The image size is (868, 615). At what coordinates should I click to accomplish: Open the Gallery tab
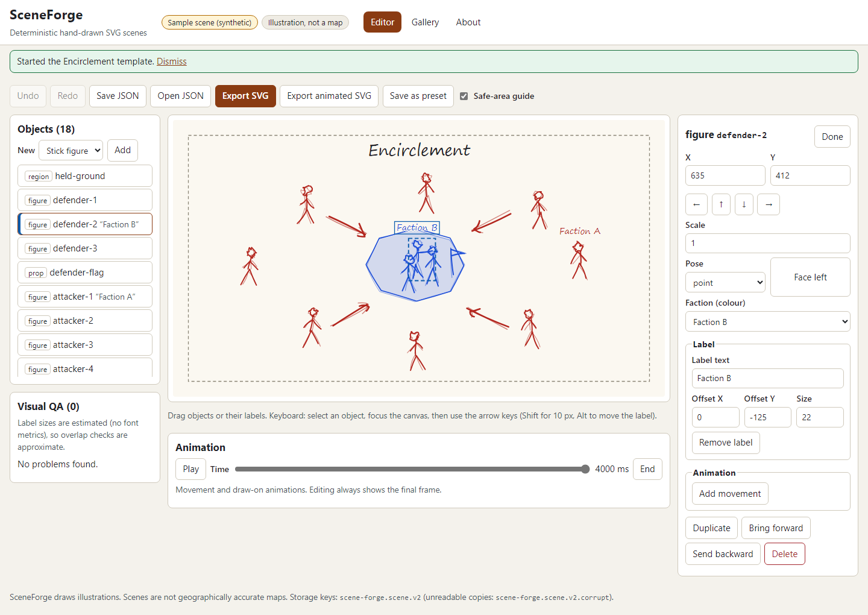425,22
